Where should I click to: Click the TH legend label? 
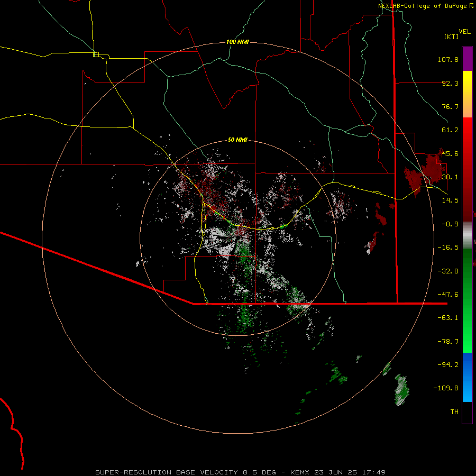(x=454, y=411)
